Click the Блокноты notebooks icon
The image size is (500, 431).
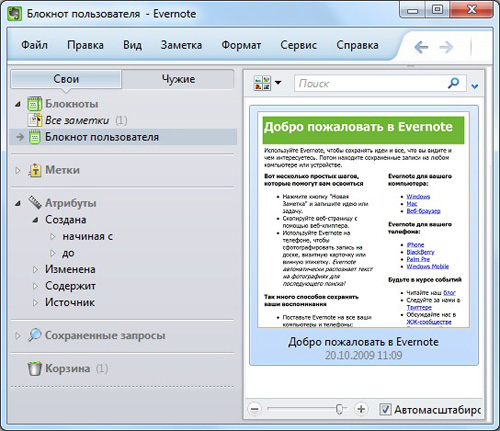pos(34,104)
